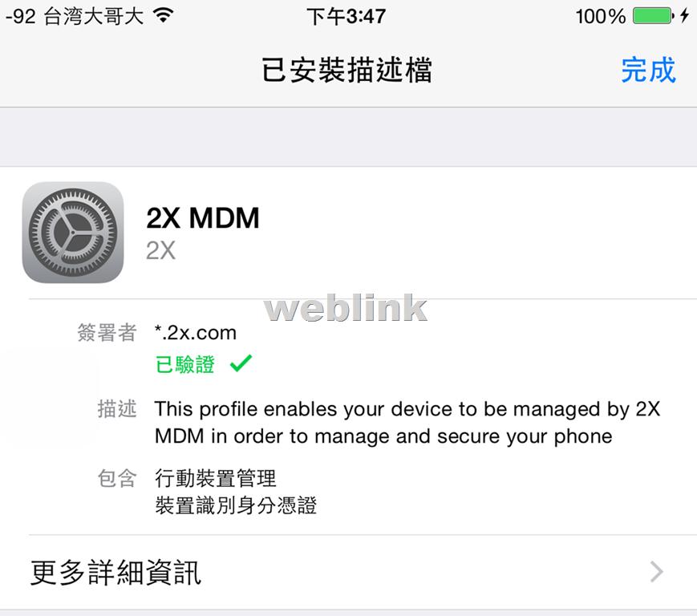Image resolution: width=697 pixels, height=616 pixels.
Task: Tap the 行動裝置管理 entry
Action: pos(216,478)
